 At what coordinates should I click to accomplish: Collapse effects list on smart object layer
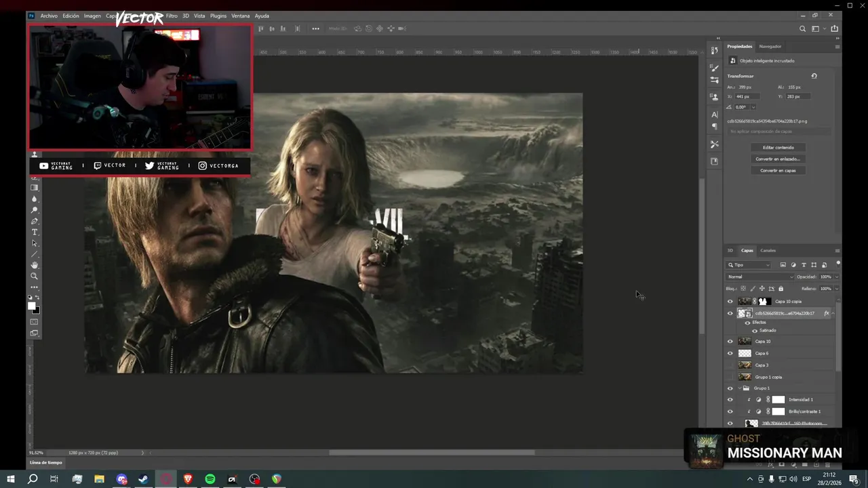tap(833, 313)
